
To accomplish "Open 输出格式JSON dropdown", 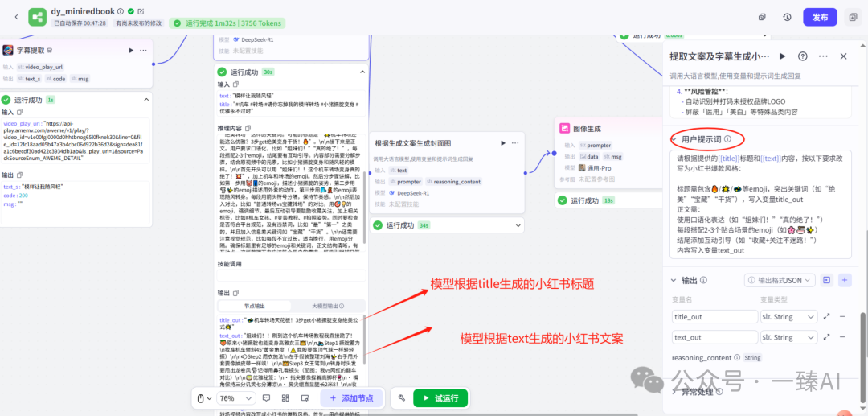I will 780,280.
